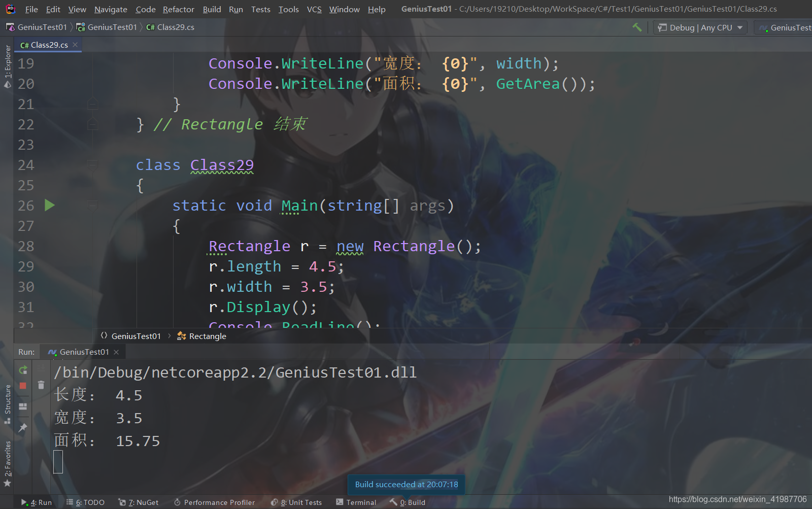812x509 pixels.
Task: Open the Run tool window tab
Action: point(37,502)
